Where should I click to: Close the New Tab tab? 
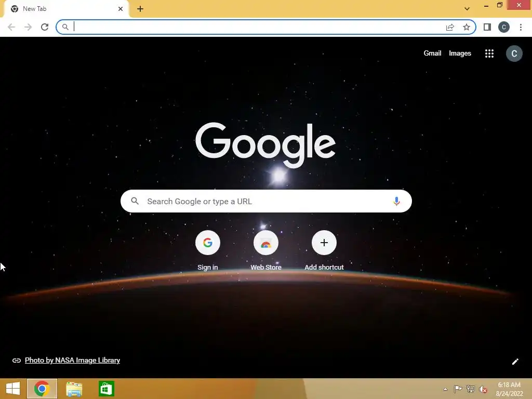(x=121, y=9)
